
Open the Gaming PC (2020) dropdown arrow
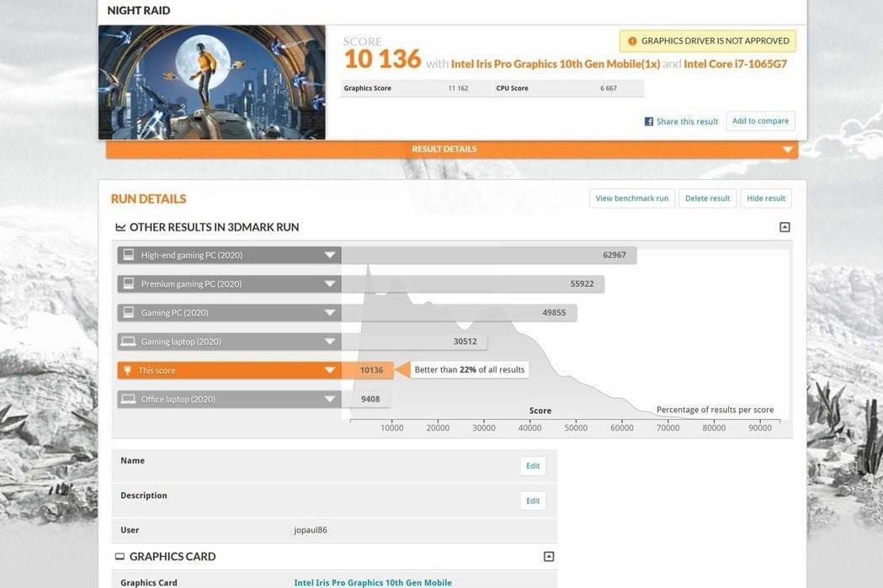point(330,312)
